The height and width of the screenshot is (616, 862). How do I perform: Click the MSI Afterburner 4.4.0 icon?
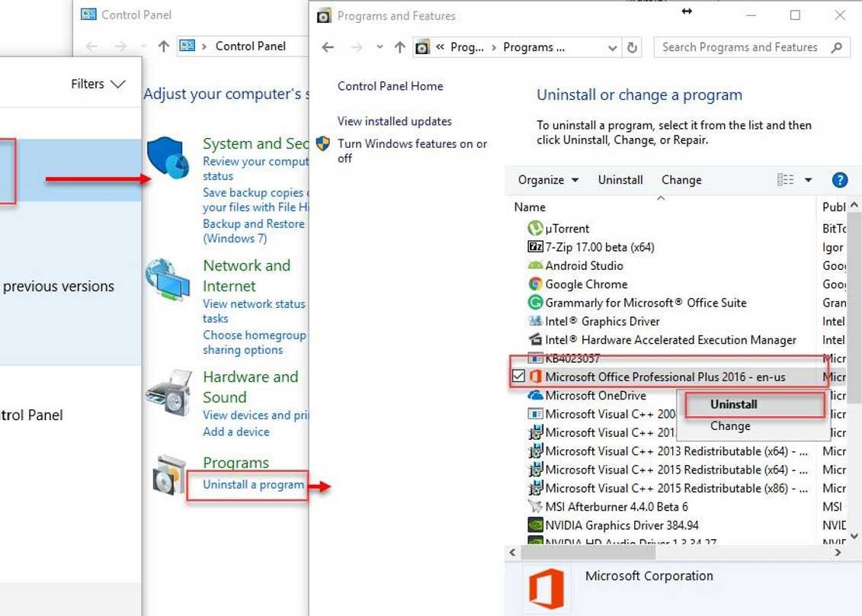(535, 506)
